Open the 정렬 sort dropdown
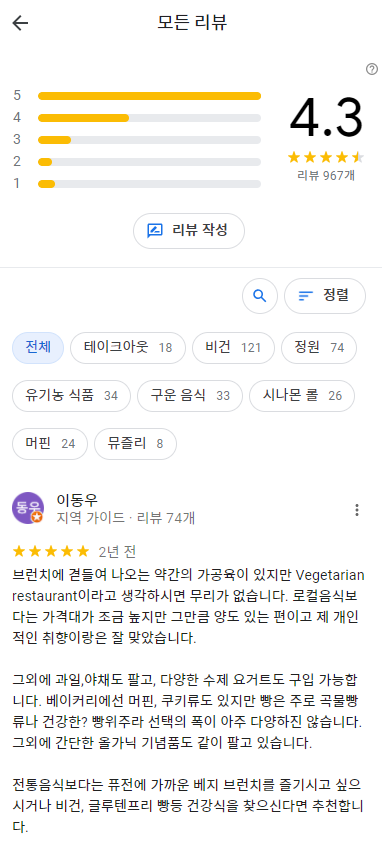The height and width of the screenshot is (841, 382). (325, 296)
